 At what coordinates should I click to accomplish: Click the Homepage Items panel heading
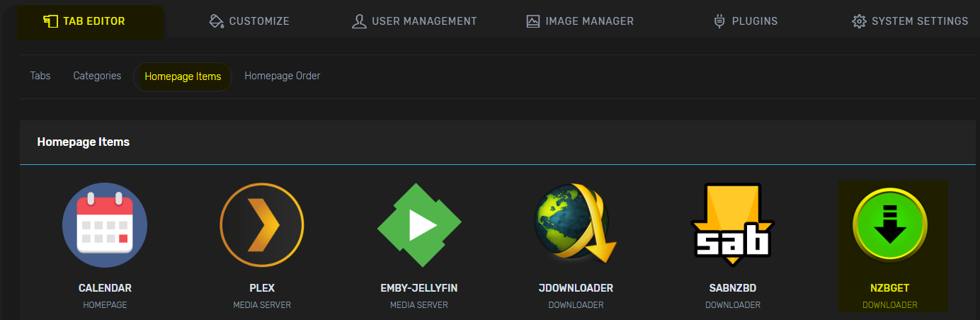84,142
